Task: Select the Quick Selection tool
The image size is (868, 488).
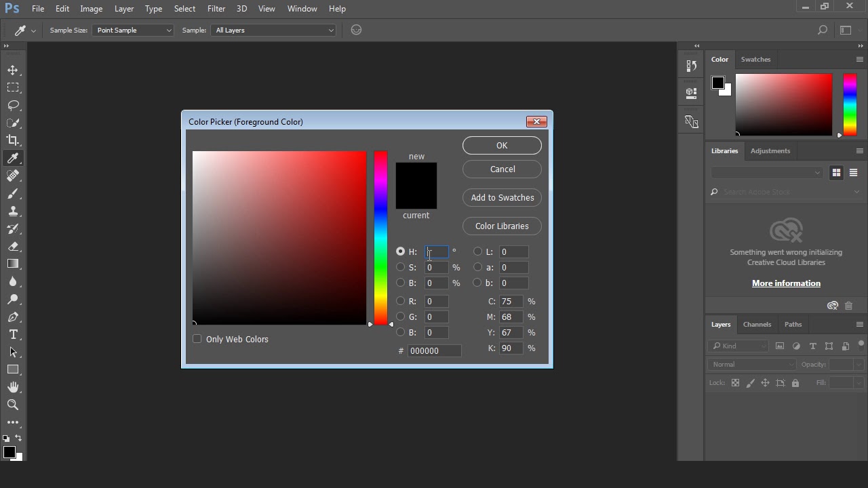Action: (x=13, y=123)
